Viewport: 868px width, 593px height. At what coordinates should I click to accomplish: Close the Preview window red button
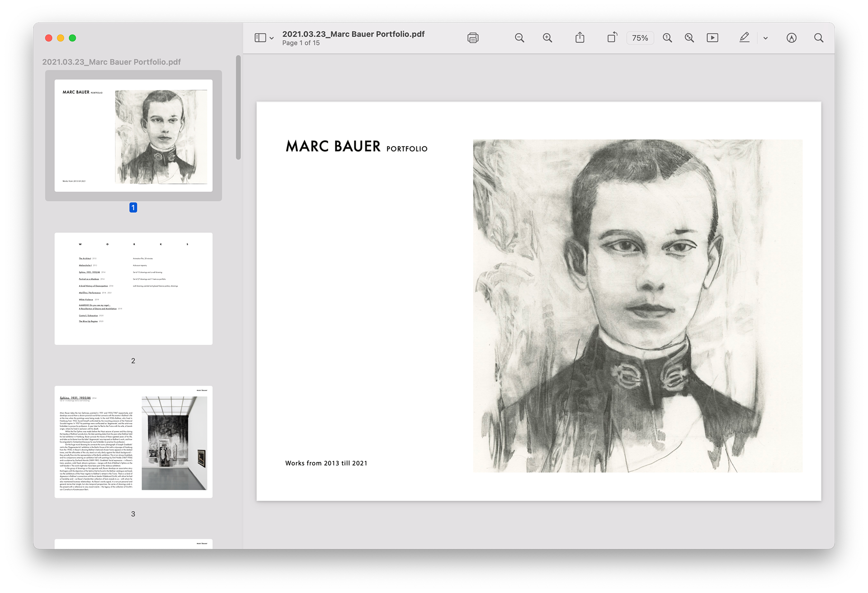(49, 38)
